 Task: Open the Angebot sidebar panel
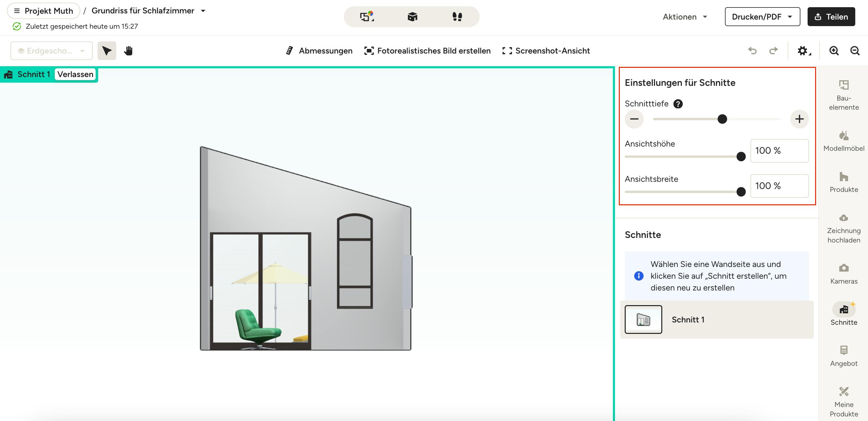click(x=844, y=356)
